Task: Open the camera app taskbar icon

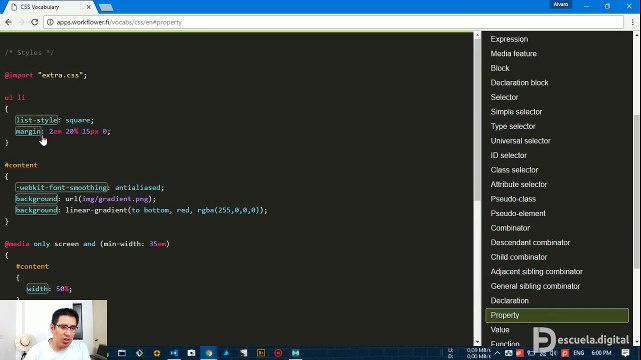Action: point(191,353)
